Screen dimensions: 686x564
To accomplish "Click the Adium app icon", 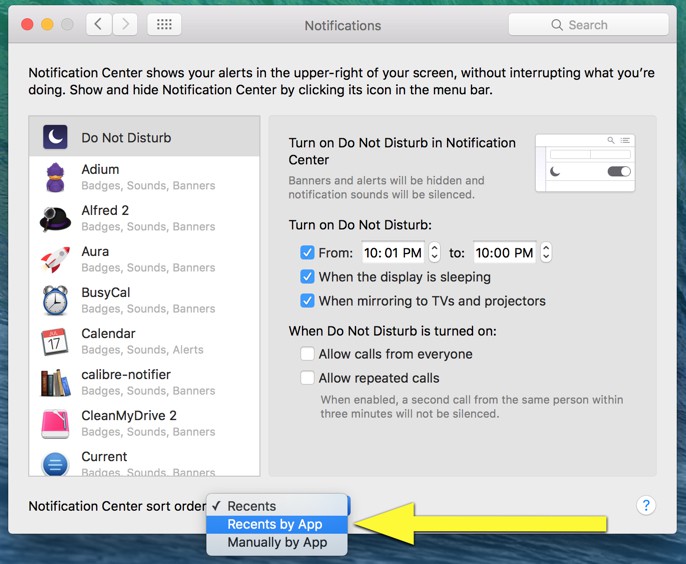I will (x=55, y=178).
